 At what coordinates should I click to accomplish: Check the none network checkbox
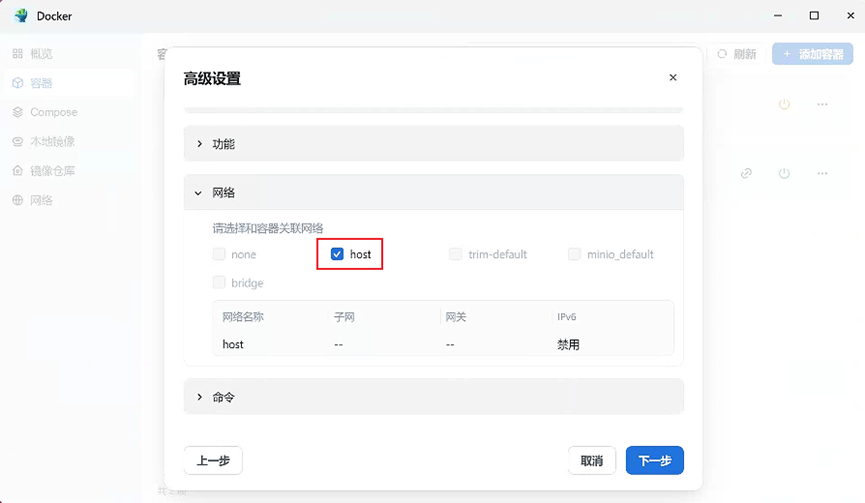click(x=219, y=254)
